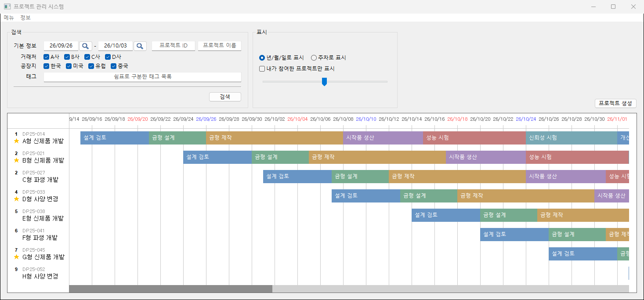Click star icon beside D형 사양 변경

click(16, 199)
